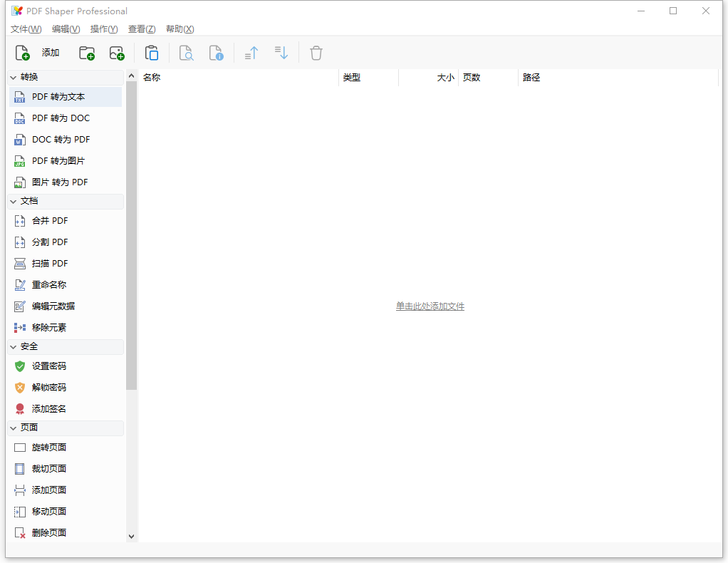Click the file info toolbar icon
The width and height of the screenshot is (728, 563).
[217, 53]
